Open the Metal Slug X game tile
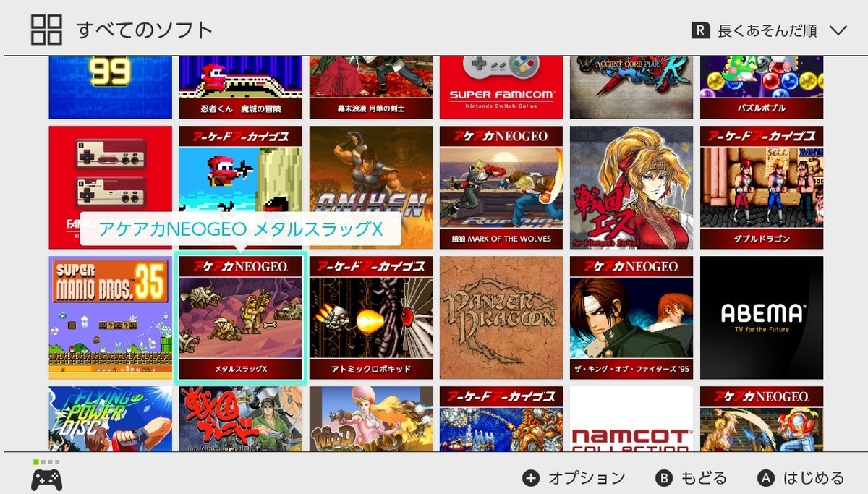 (x=241, y=318)
